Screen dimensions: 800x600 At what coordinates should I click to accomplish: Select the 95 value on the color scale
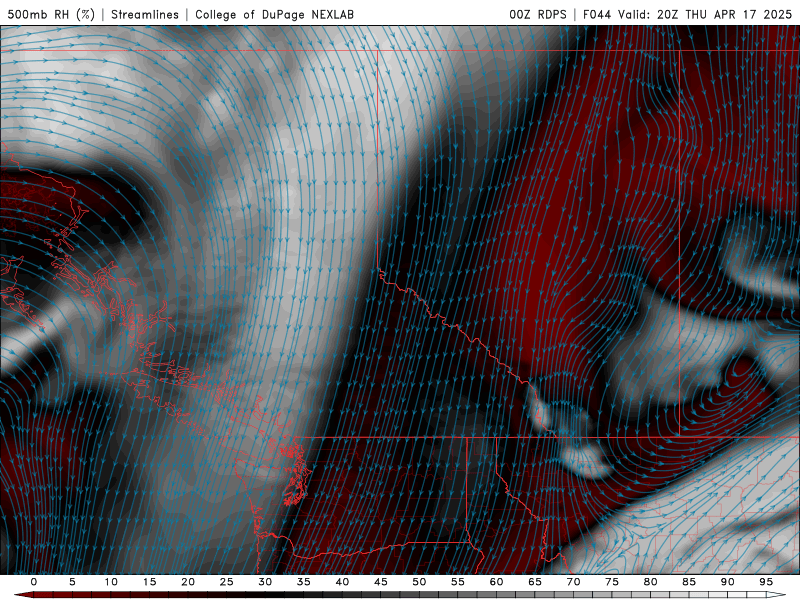point(766,582)
